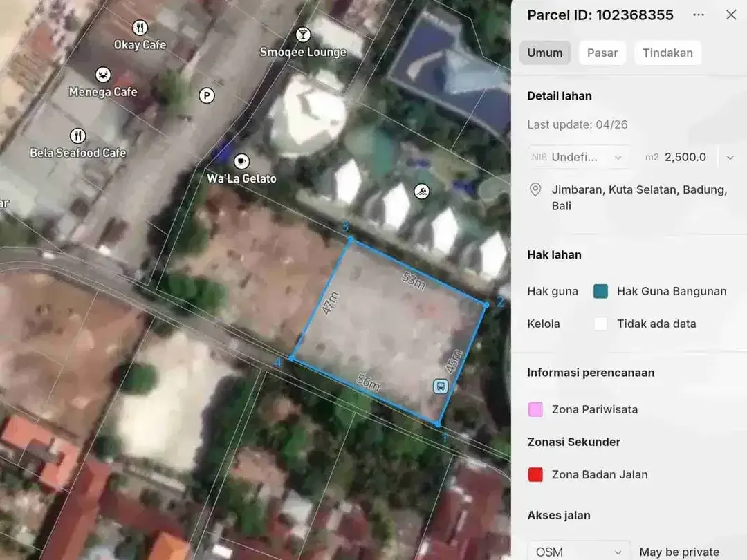Screen dimensions: 747x560
Task: Click the Hak Guna Bangunan label
Action: pos(672,292)
